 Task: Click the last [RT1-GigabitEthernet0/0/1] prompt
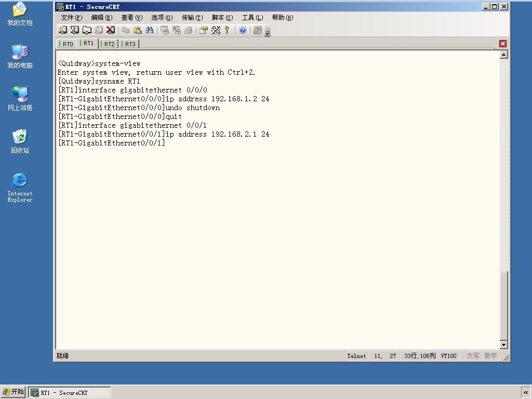111,143
